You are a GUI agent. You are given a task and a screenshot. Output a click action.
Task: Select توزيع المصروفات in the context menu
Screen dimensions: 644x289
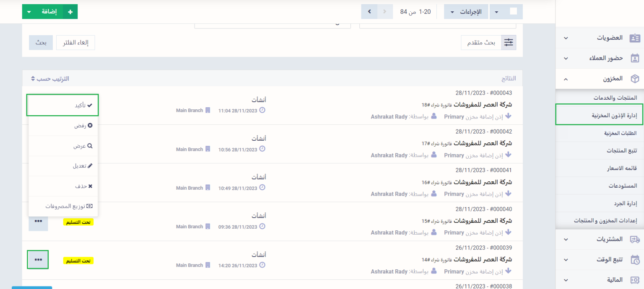(62, 206)
